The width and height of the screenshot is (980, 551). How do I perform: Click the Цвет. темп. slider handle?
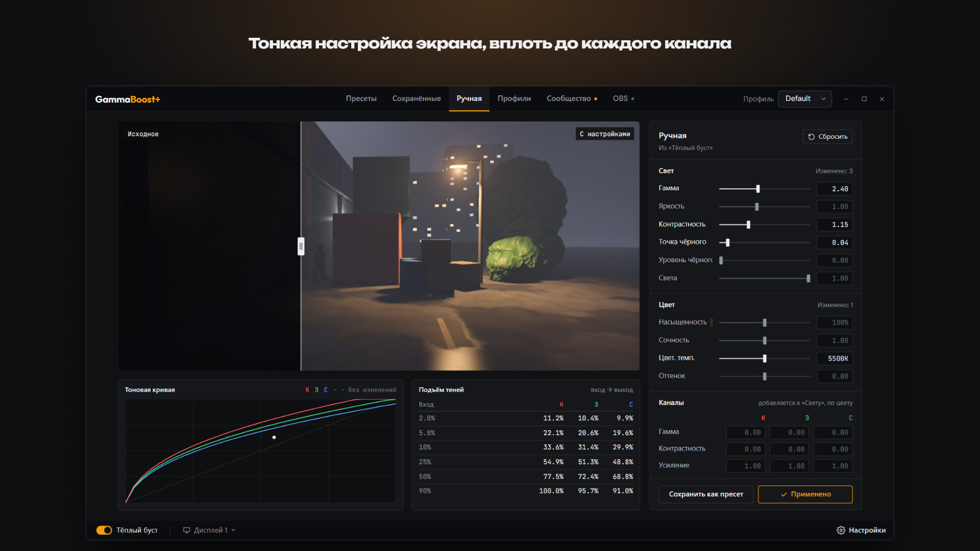tap(765, 359)
